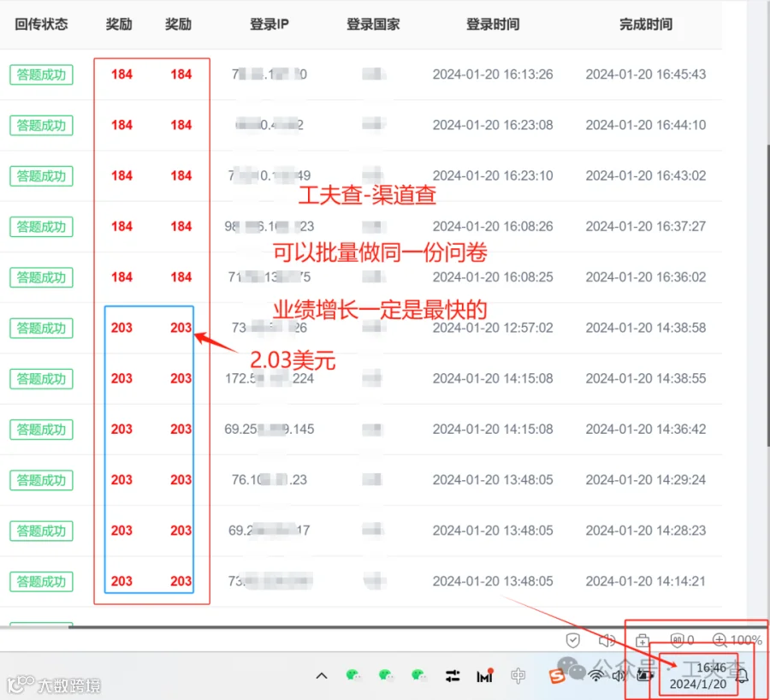Sort by 完成时间 column header
Viewport: 770px width, 700px height.
[x=646, y=24]
